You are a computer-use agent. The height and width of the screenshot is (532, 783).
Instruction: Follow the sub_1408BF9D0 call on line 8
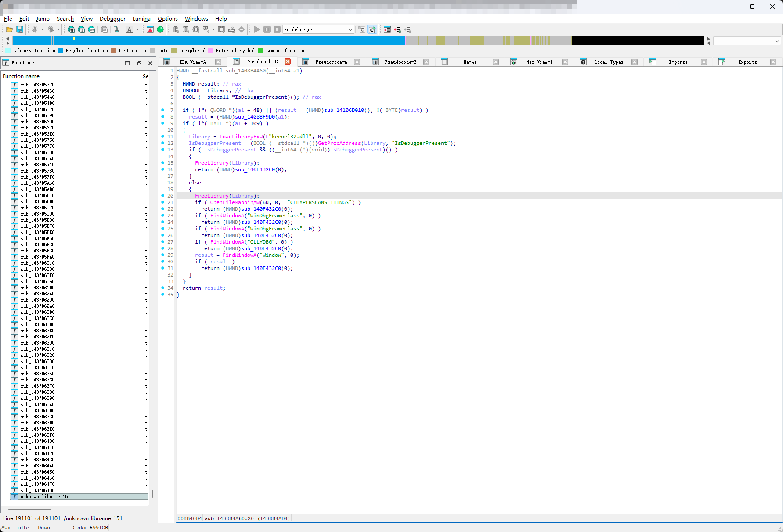click(x=255, y=117)
